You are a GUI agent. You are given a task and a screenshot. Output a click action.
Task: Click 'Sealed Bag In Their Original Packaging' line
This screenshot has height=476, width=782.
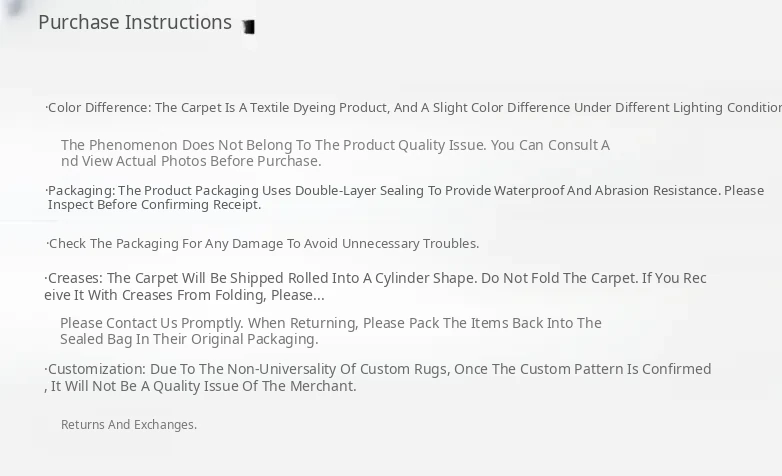pyautogui.click(x=189, y=339)
